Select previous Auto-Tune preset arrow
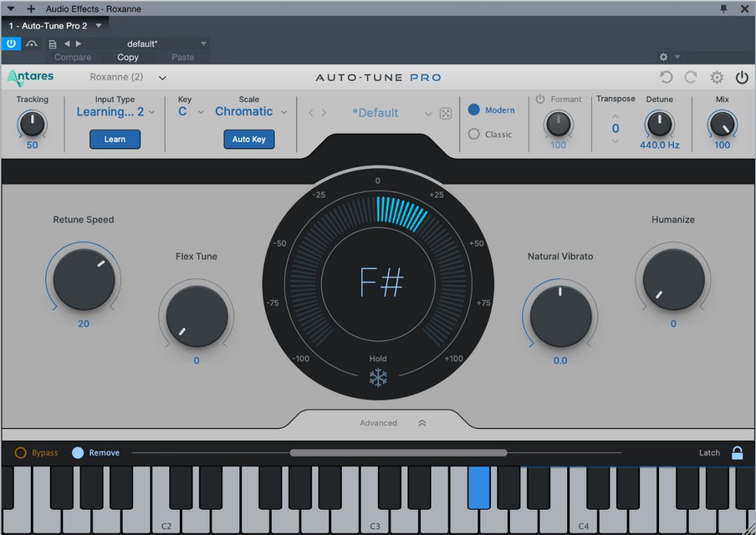Viewport: 756px width, 535px height. click(311, 113)
